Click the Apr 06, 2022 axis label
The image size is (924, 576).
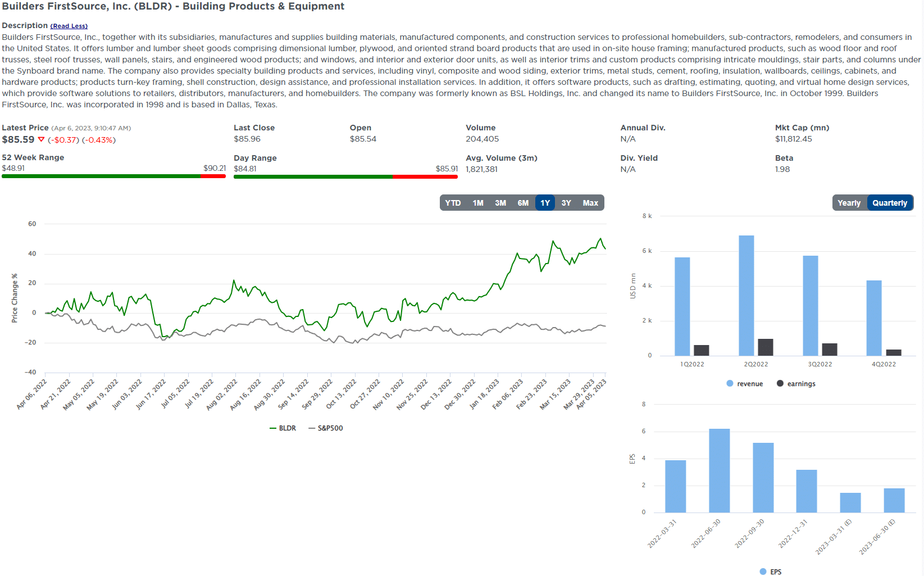click(x=31, y=394)
